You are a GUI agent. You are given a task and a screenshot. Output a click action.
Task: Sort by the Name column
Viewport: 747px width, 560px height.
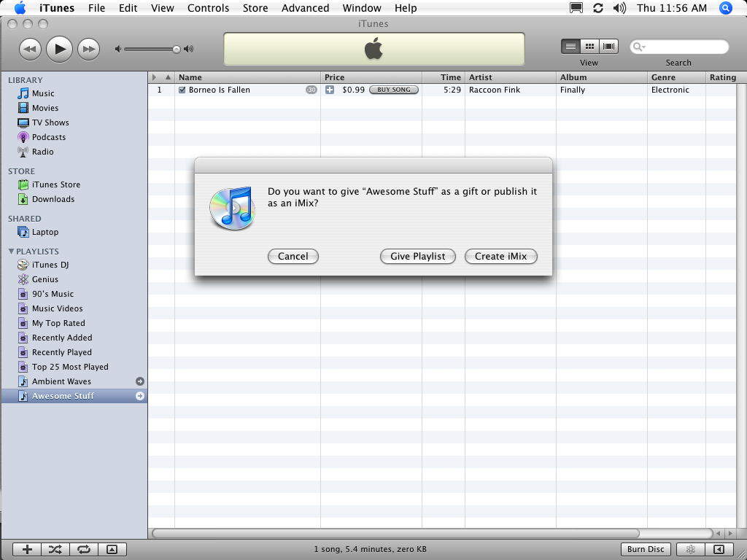(x=248, y=77)
